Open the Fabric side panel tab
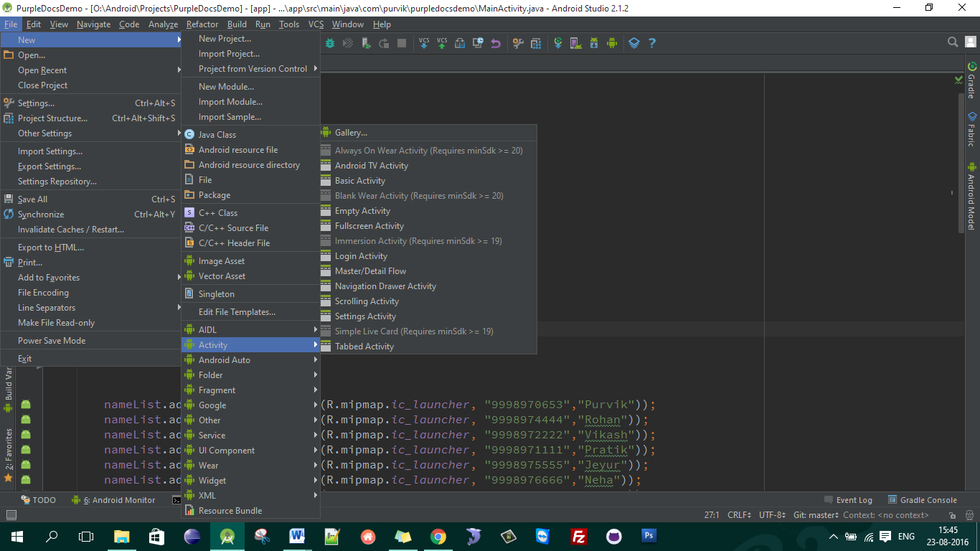 pyautogui.click(x=971, y=129)
